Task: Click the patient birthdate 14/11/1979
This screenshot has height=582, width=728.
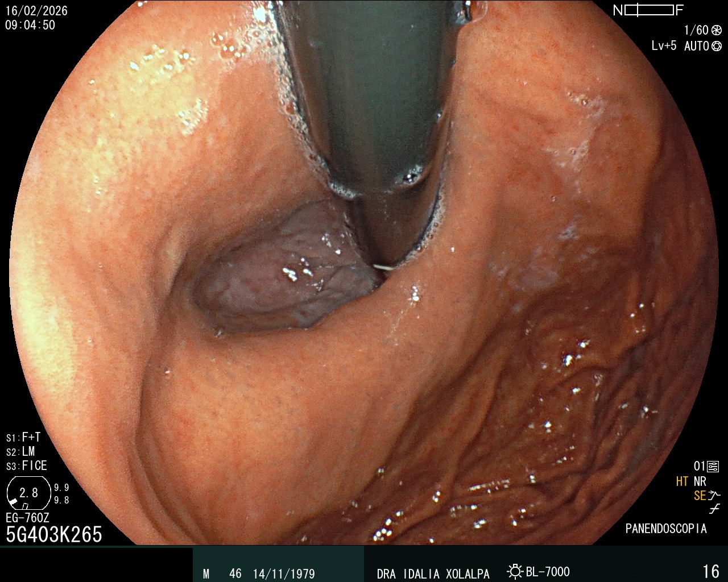Action: click(284, 574)
